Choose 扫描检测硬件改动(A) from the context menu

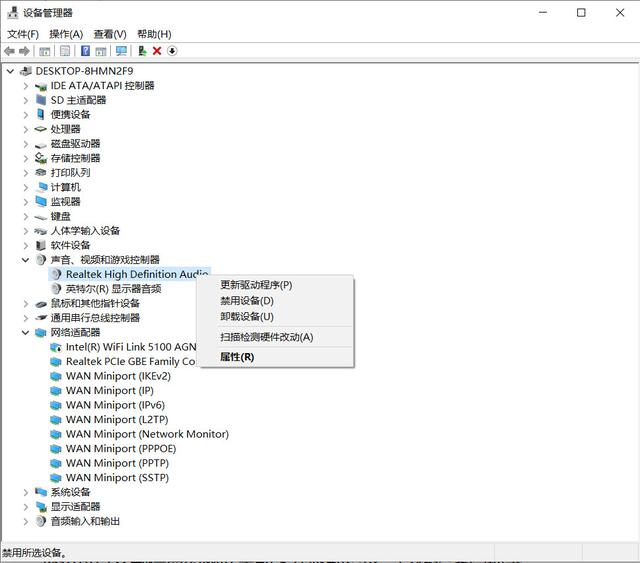(x=277, y=337)
